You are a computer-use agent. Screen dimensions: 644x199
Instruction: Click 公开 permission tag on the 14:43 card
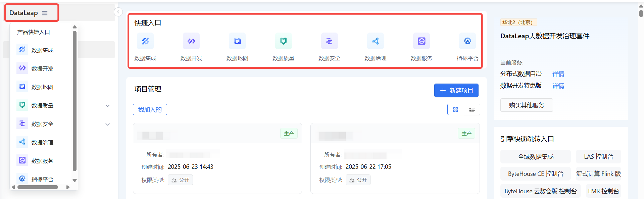[181, 180]
